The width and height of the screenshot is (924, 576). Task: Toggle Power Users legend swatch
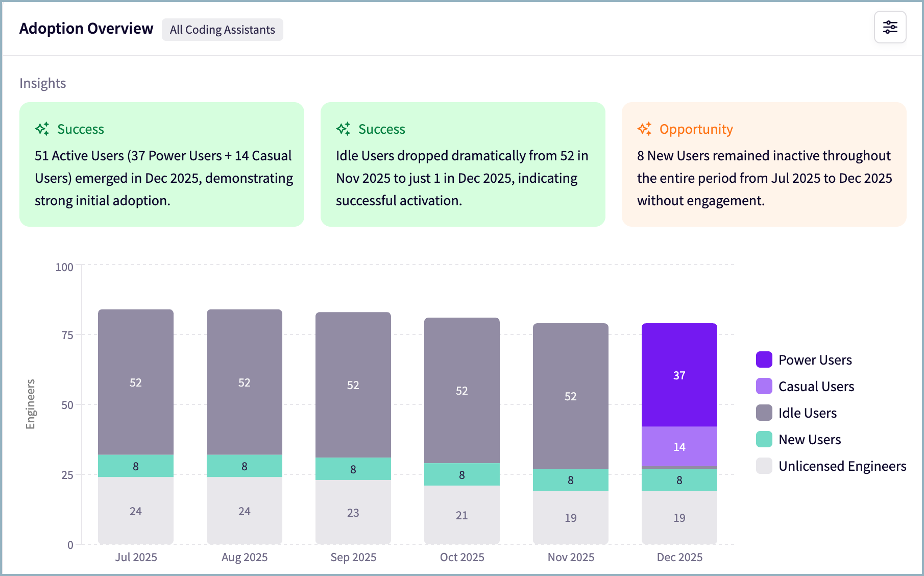(764, 359)
